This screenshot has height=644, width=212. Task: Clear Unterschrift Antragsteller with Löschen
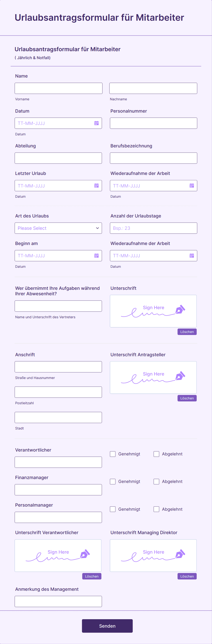click(x=187, y=398)
